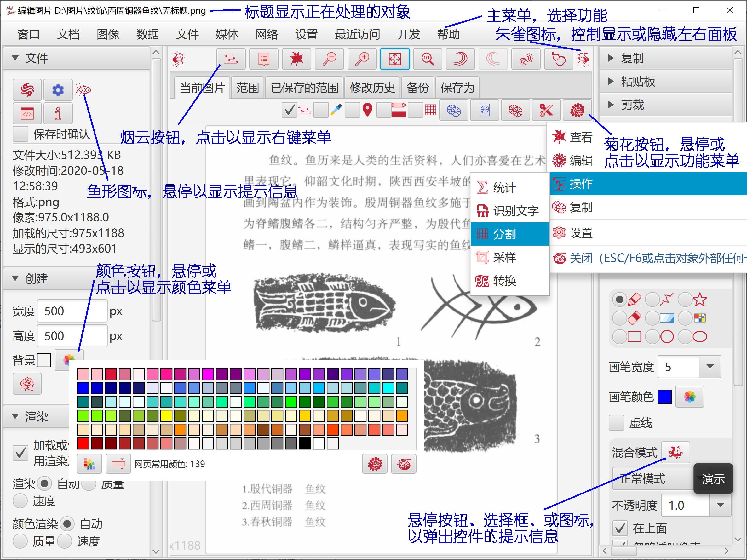The image size is (747, 560).
Task: Click the dragon icon next to 混合模式
Action: coord(675,452)
